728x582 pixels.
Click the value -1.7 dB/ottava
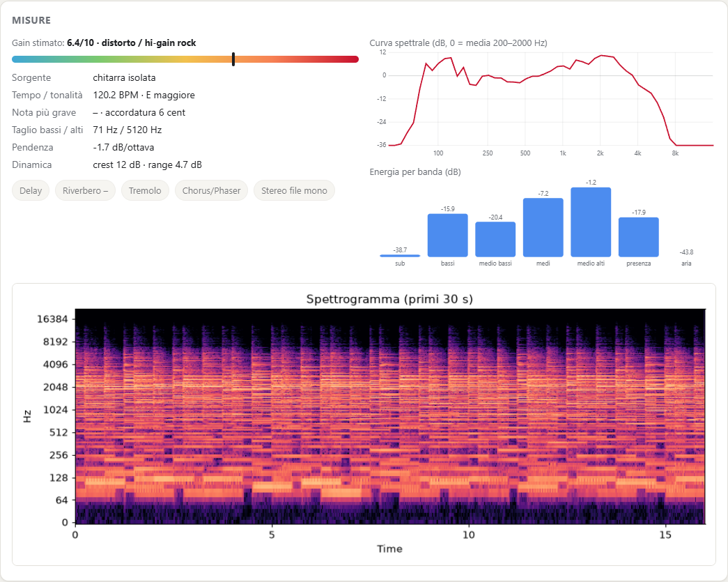pos(123,147)
